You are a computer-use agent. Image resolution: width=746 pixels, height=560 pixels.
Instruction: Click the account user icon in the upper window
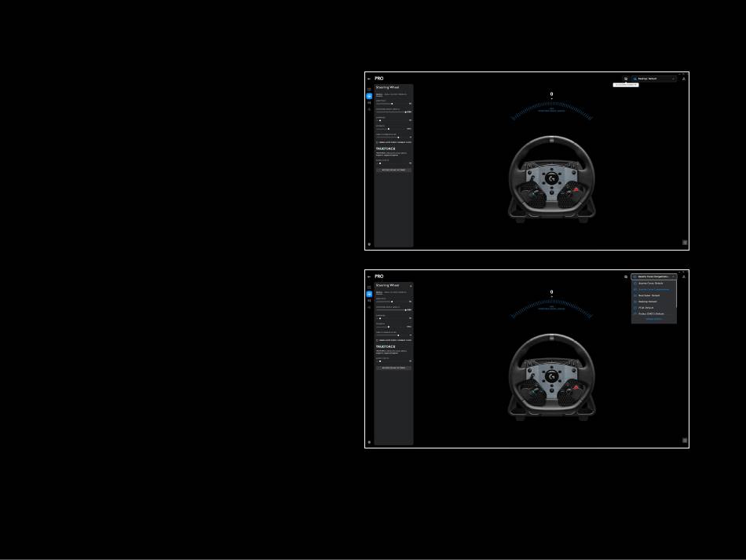click(x=684, y=79)
